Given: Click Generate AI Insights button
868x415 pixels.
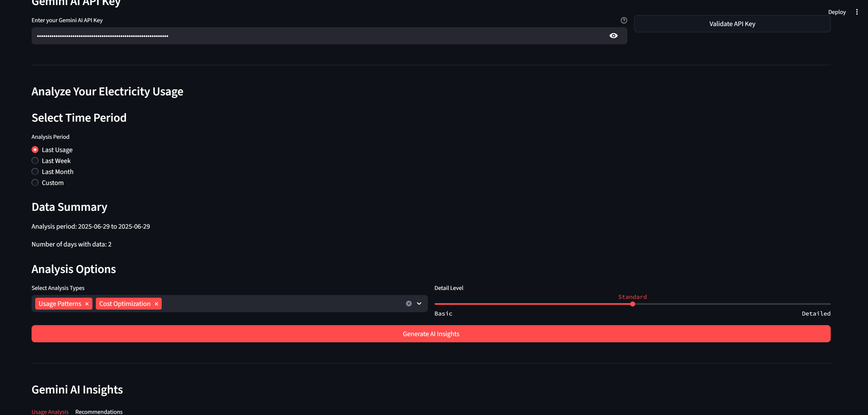Looking at the screenshot, I should point(431,333).
